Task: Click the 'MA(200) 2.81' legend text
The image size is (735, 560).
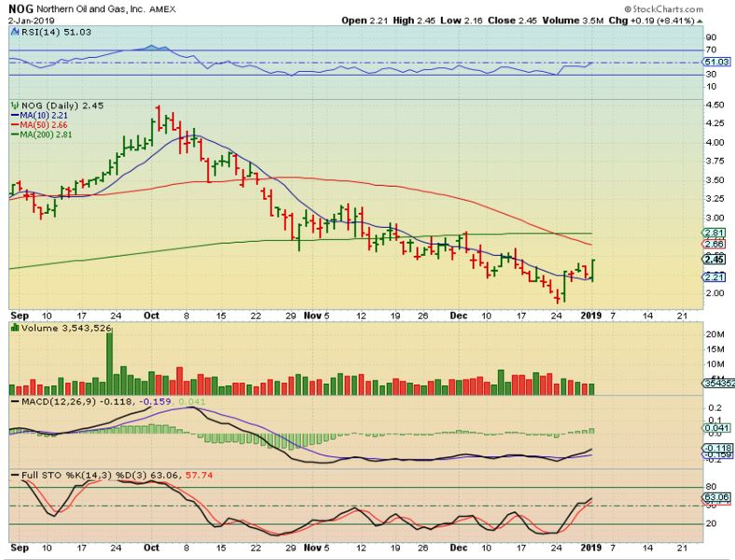Action: pyautogui.click(x=46, y=134)
